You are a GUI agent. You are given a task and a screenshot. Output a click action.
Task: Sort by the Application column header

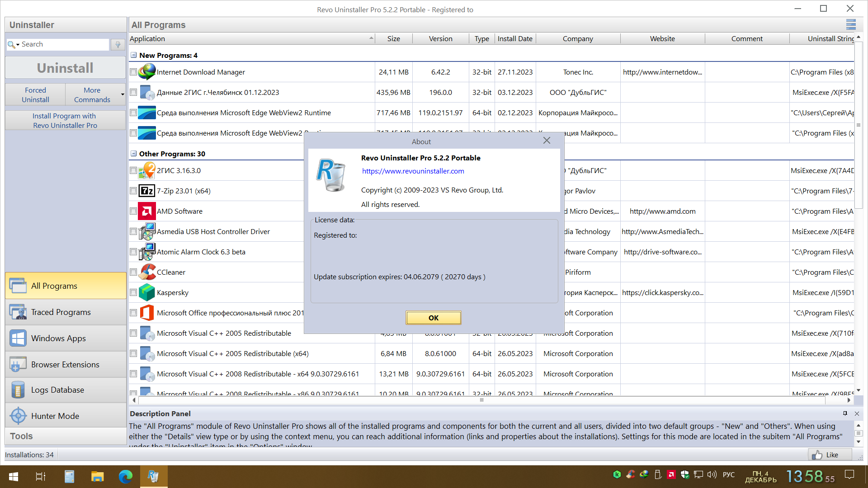coord(252,39)
